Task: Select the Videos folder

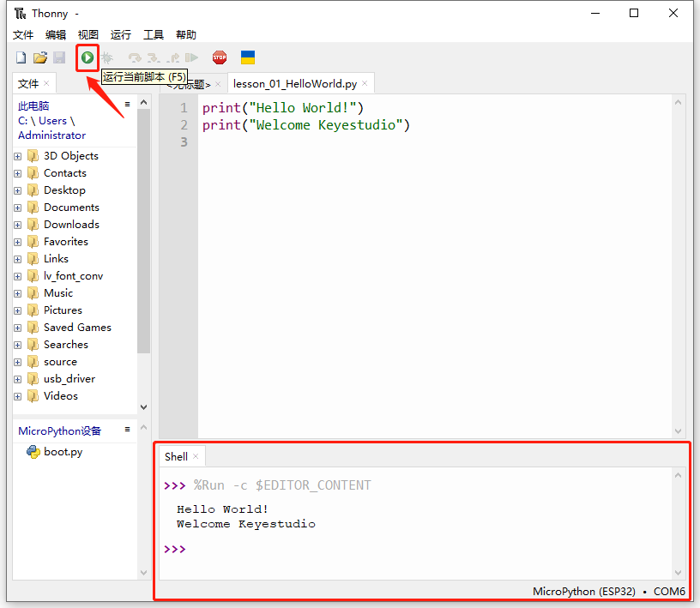Action: pos(61,396)
